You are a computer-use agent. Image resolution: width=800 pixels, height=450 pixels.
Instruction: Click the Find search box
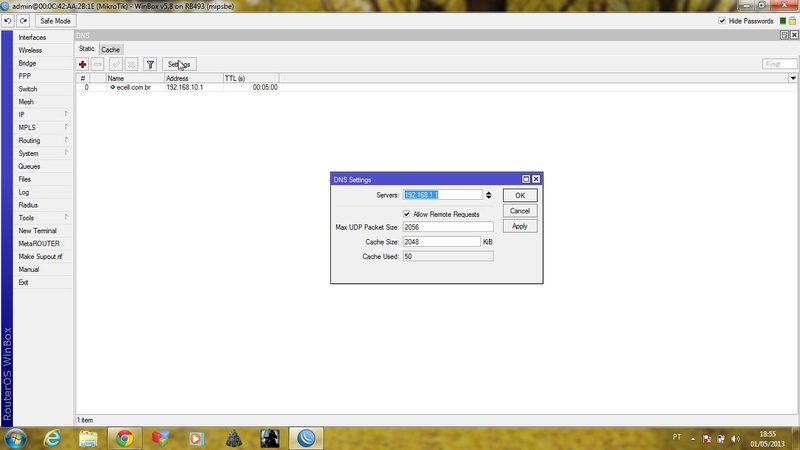779,64
